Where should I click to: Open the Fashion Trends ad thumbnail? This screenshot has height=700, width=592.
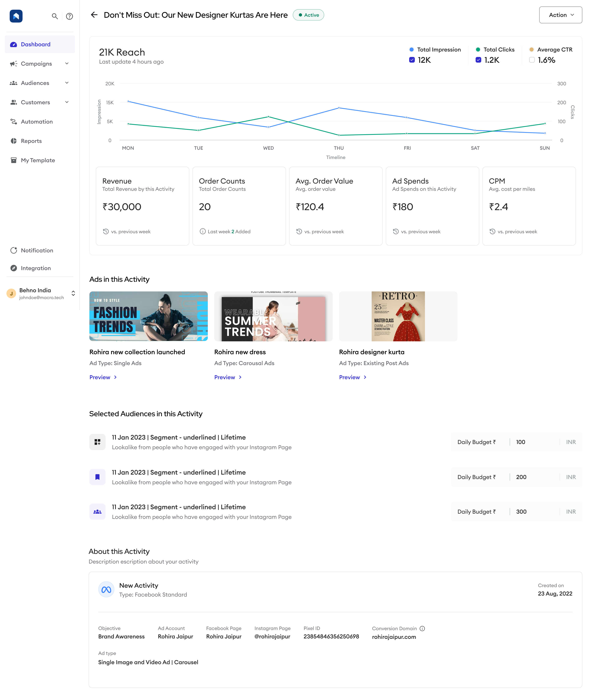(149, 316)
